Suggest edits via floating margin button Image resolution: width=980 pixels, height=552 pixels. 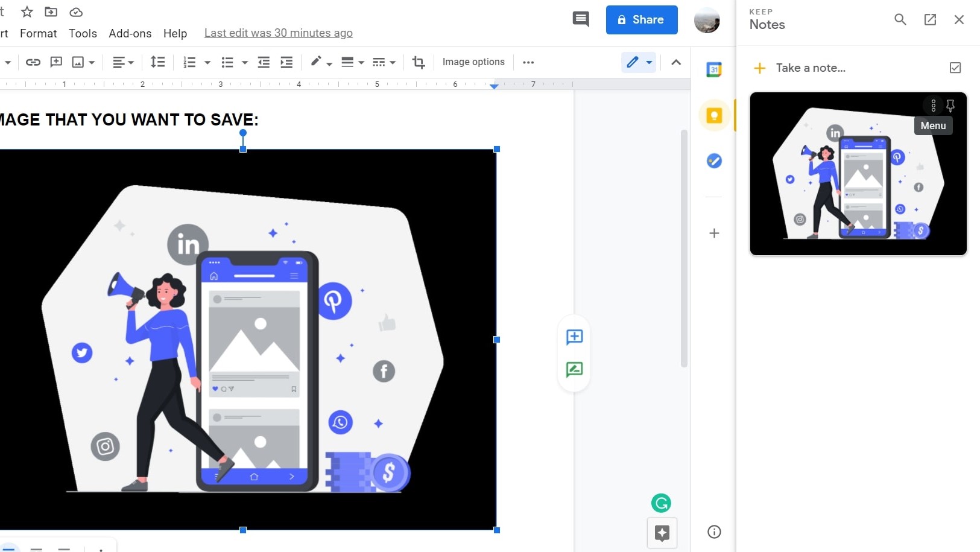pos(574,369)
